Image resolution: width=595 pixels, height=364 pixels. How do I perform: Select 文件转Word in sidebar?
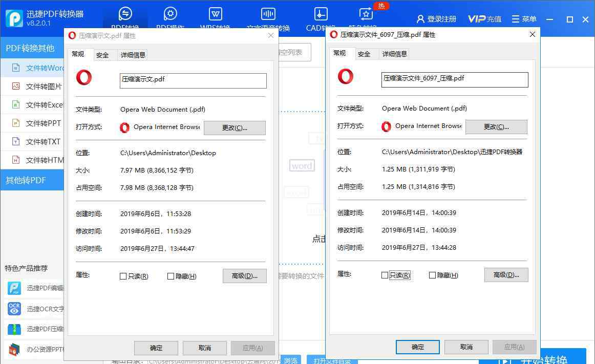tap(32, 68)
